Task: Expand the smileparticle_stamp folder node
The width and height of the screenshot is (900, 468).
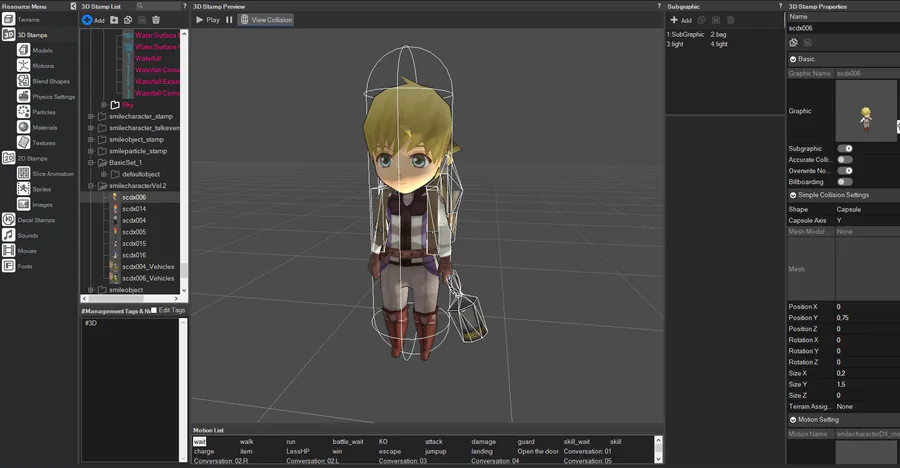Action: click(91, 151)
